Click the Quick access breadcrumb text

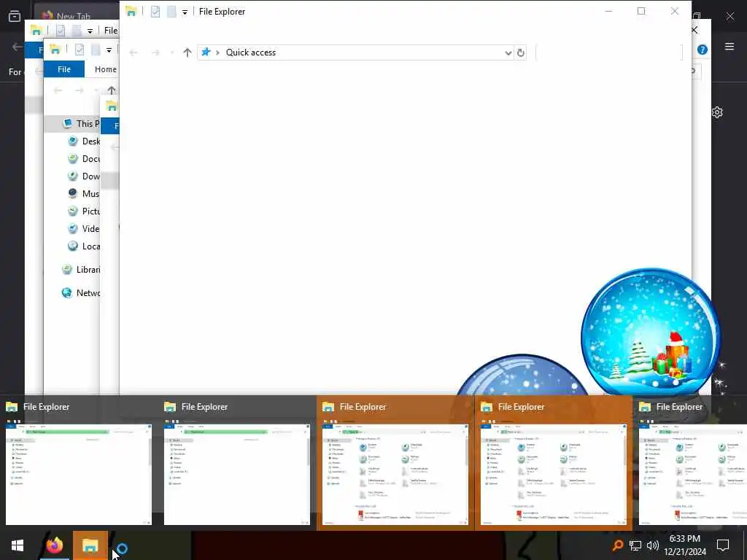[x=251, y=52]
